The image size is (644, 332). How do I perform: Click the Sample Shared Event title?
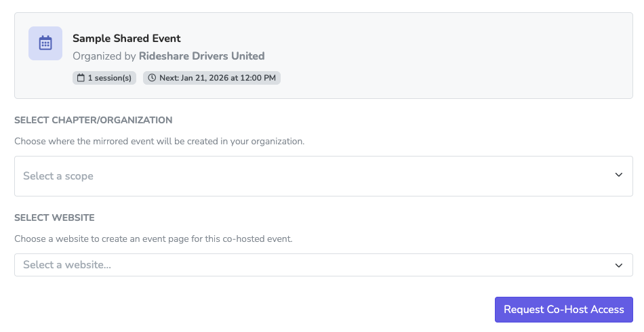[x=127, y=38]
